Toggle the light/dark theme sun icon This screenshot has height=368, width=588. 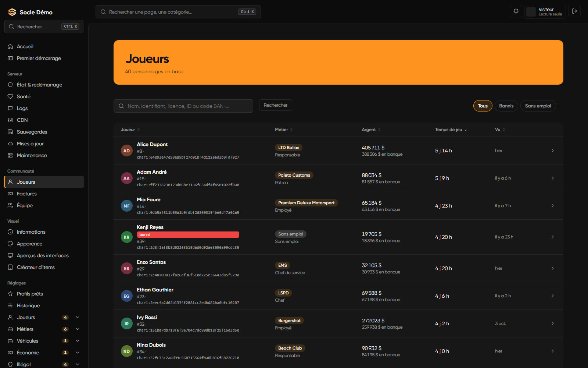click(516, 11)
